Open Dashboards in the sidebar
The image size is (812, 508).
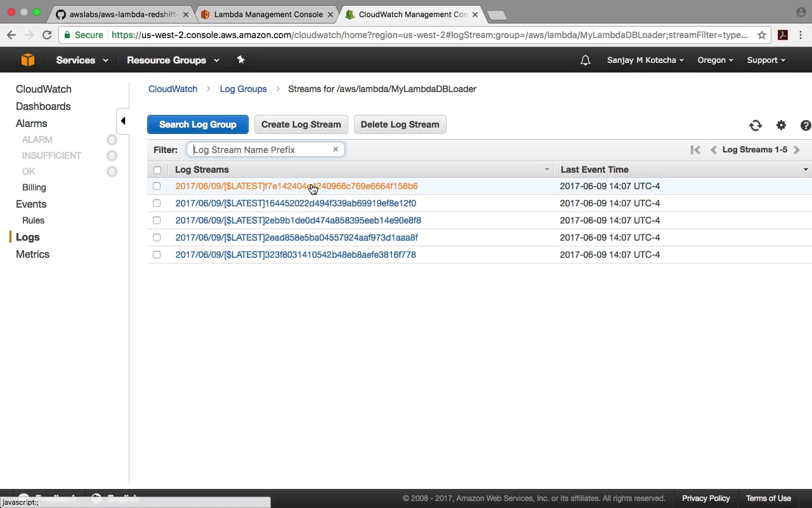pyautogui.click(x=43, y=106)
